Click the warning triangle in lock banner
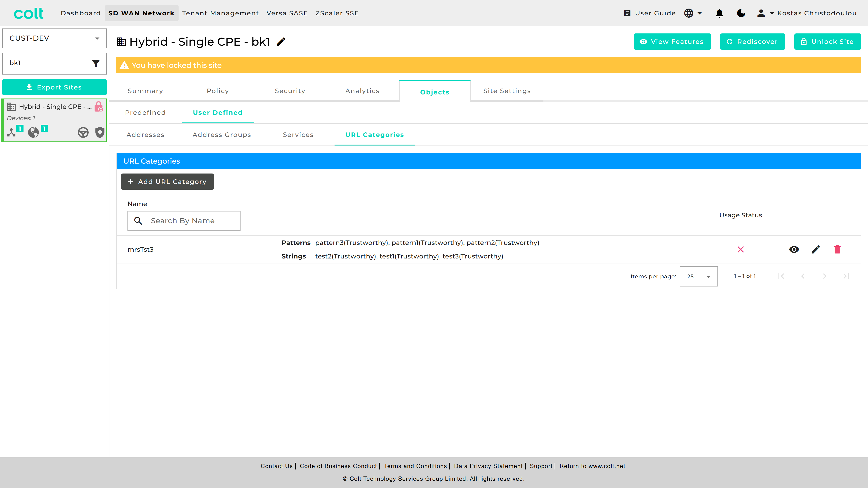 point(124,65)
